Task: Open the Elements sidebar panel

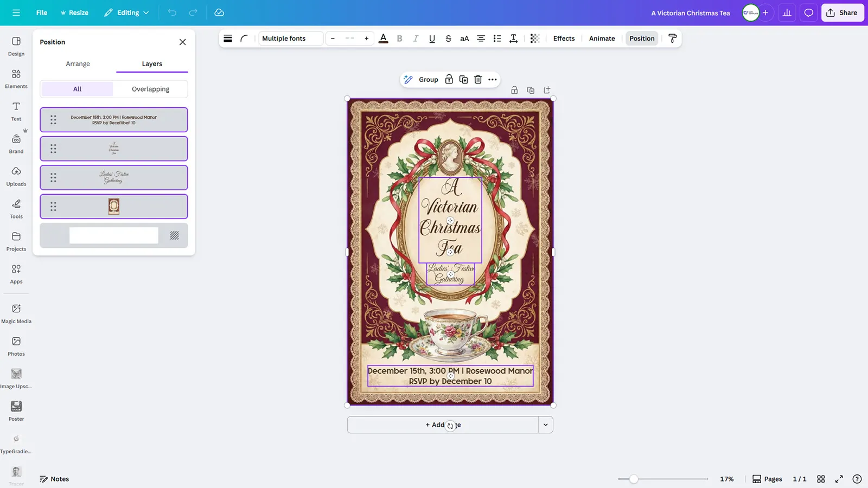Action: pos(16,79)
